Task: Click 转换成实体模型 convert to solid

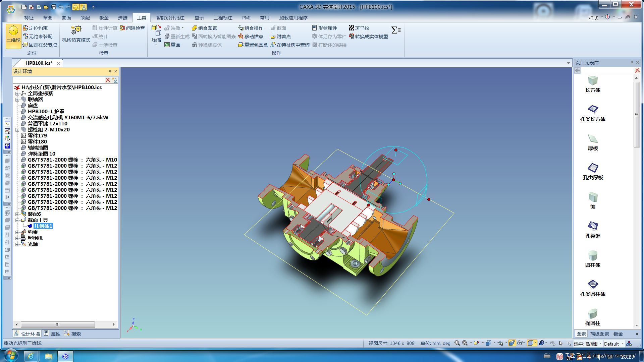Action: [x=369, y=37]
